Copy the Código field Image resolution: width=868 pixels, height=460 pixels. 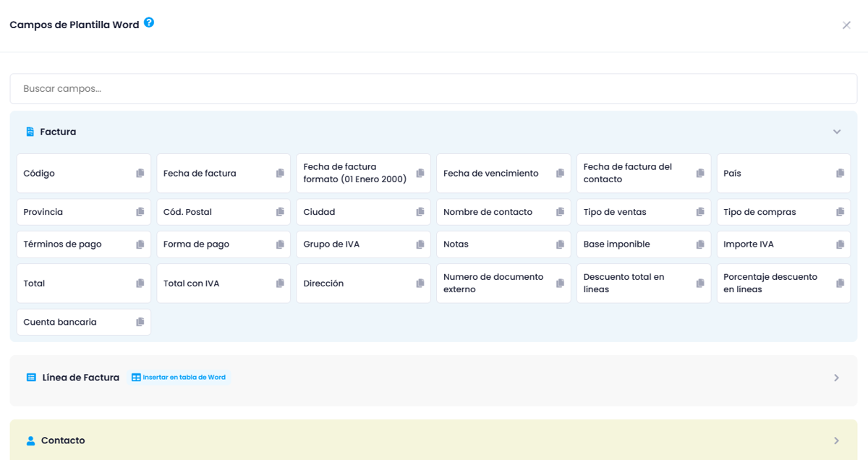tap(140, 174)
